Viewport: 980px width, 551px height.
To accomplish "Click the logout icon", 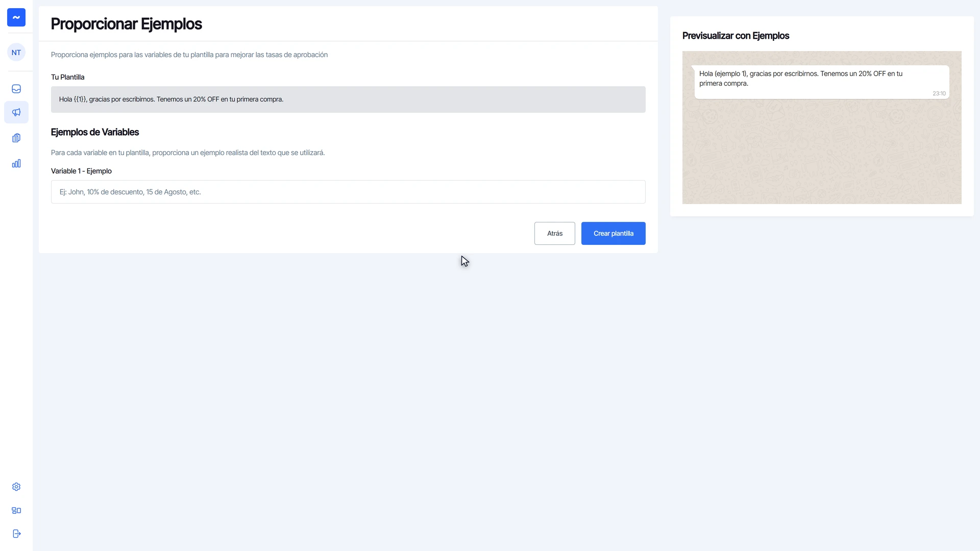I will 16,534.
